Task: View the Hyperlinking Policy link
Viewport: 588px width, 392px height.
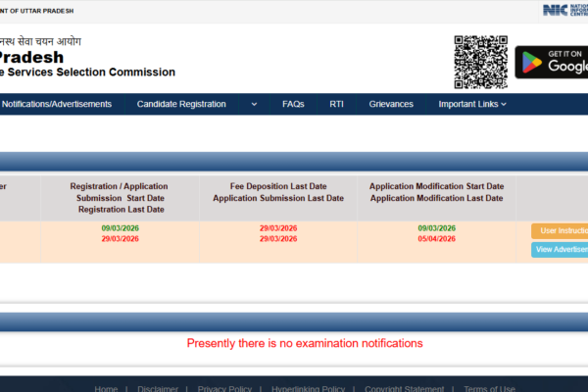Action: tap(308, 388)
